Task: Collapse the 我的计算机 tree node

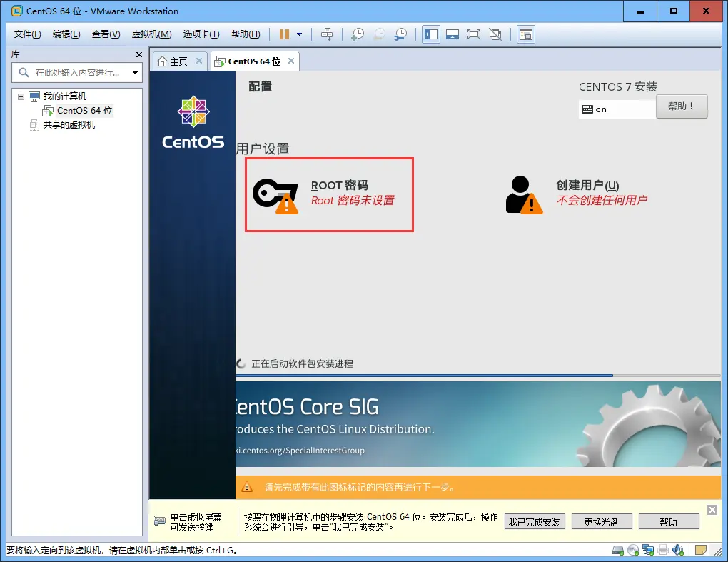Action: click(21, 96)
